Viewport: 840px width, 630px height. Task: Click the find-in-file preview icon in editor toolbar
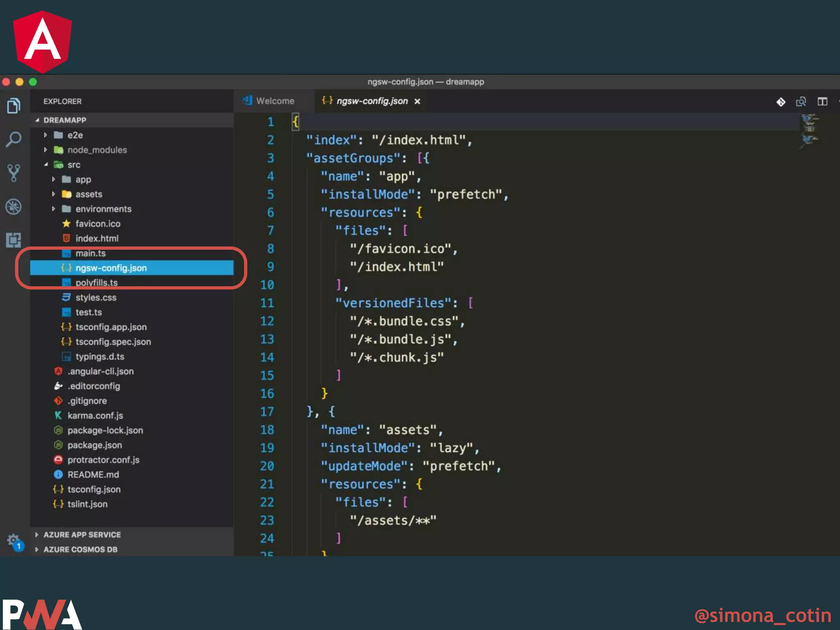(801, 101)
